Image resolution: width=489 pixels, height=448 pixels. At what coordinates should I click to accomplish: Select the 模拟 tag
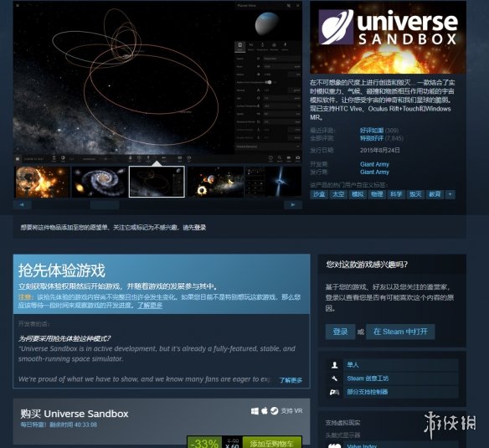point(358,194)
